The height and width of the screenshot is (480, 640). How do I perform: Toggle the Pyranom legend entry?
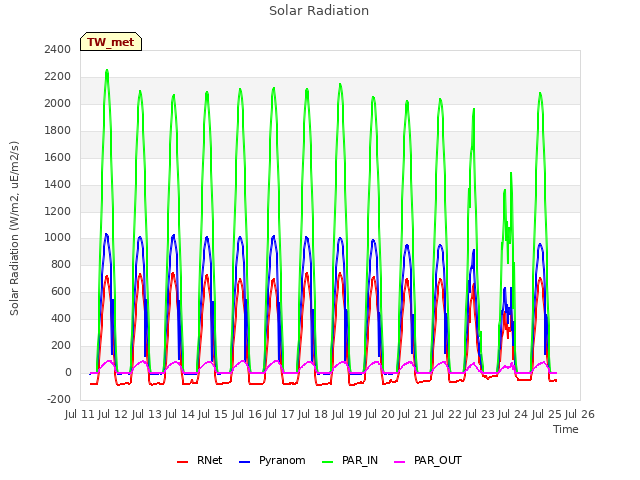click(x=272, y=460)
